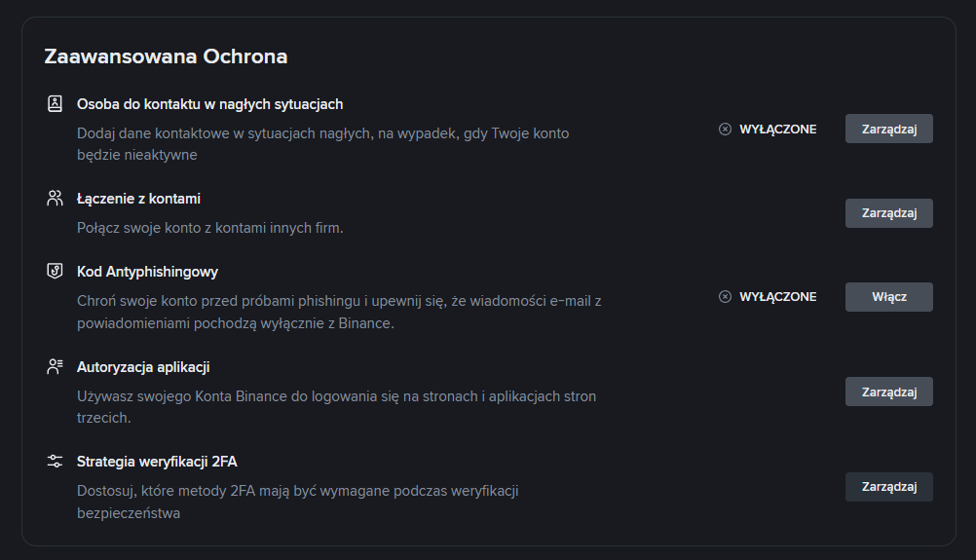Image resolution: width=976 pixels, height=560 pixels.
Task: Click WYŁĄCZONE status next to emergency contact
Action: pyautogui.click(x=777, y=129)
